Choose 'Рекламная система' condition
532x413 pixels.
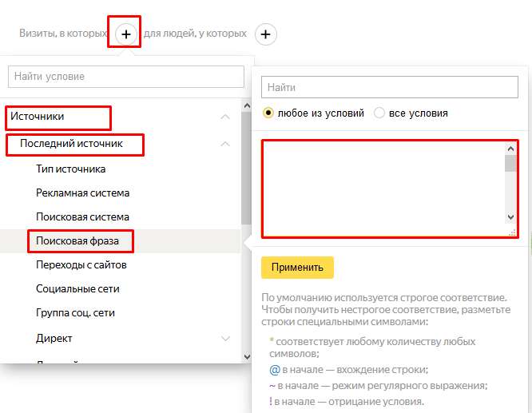[x=82, y=193]
